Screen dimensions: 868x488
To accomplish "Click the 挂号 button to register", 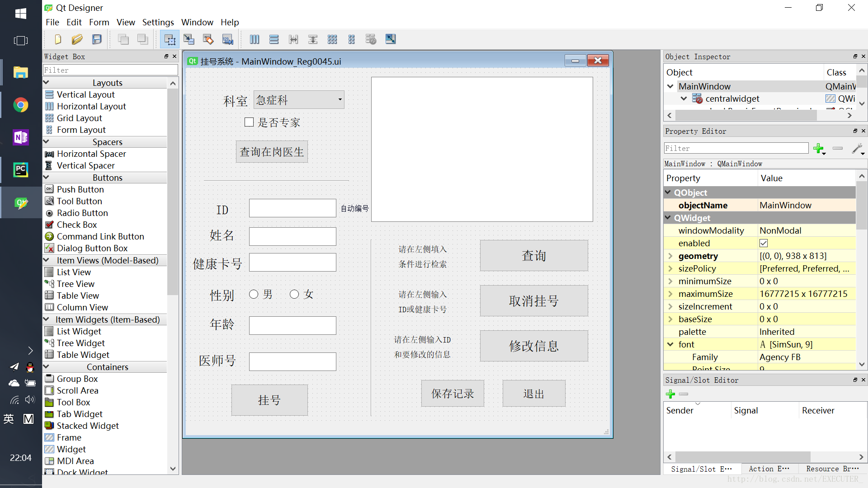I will [269, 400].
